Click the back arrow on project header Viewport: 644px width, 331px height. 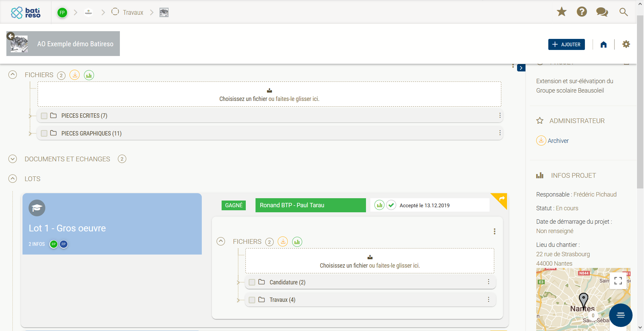tap(10, 36)
